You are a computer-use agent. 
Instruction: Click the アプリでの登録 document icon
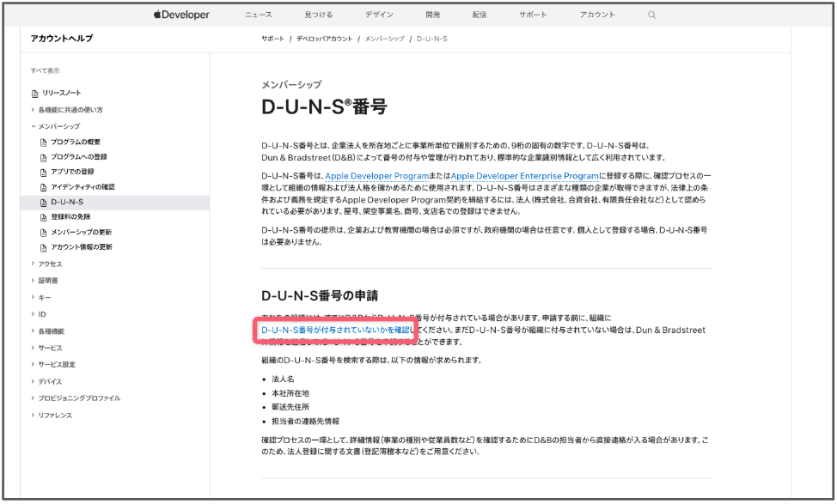(44, 173)
